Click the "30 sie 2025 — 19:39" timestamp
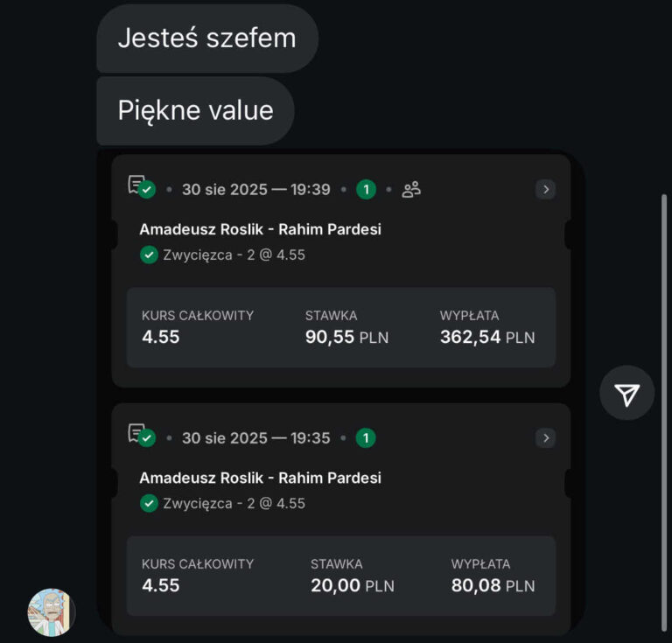 [x=255, y=189]
